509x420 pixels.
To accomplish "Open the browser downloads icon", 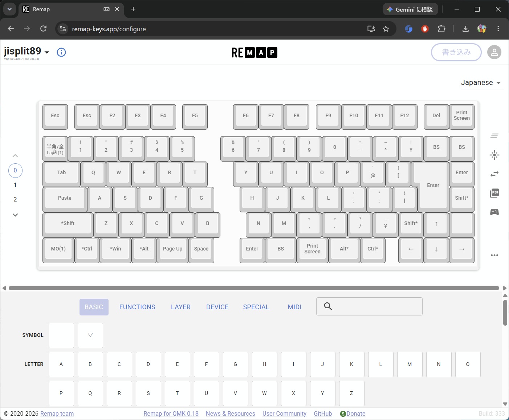I will pyautogui.click(x=465, y=29).
